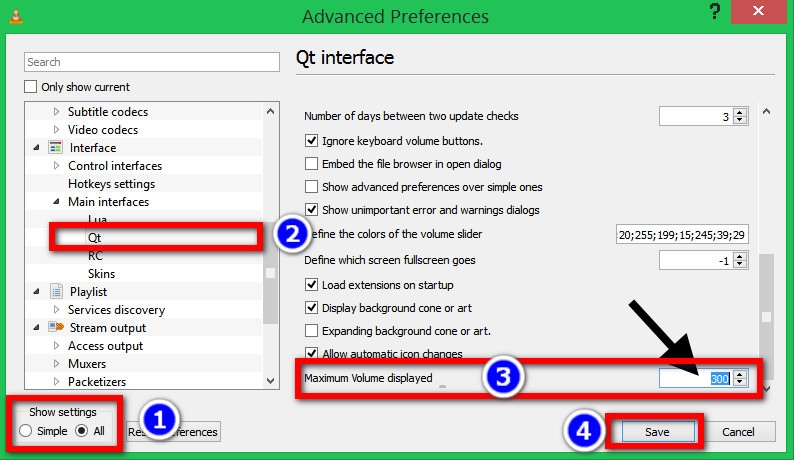Click the Search preferences field
This screenshot has height=460, width=794.
coord(151,62)
